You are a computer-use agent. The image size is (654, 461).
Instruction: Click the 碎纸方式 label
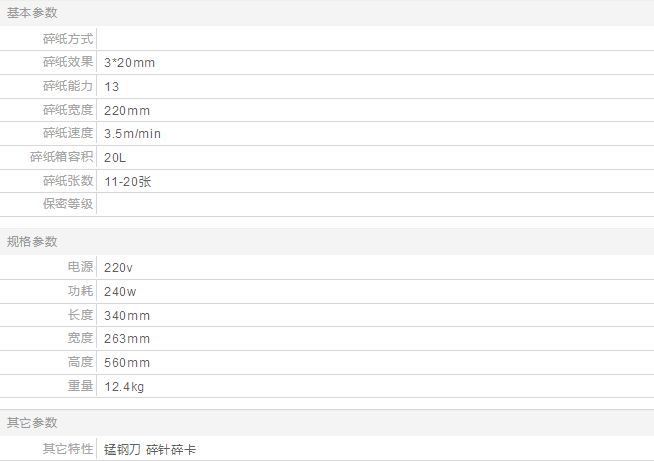pos(68,39)
